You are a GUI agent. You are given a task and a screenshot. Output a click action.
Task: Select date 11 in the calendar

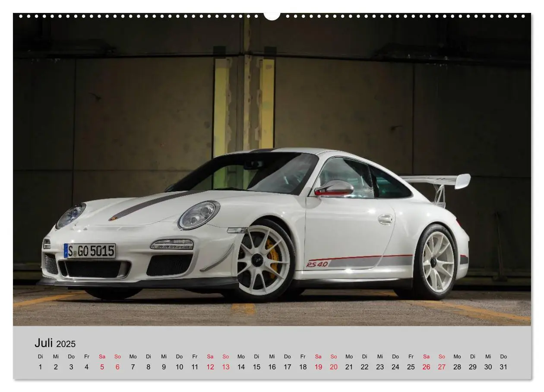pos(195,367)
